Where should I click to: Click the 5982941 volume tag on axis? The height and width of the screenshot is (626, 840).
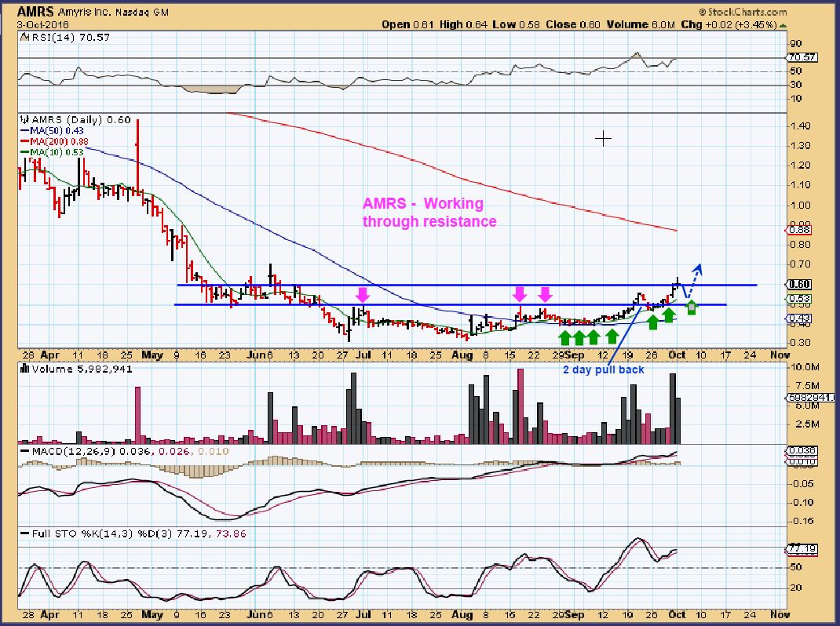click(811, 398)
